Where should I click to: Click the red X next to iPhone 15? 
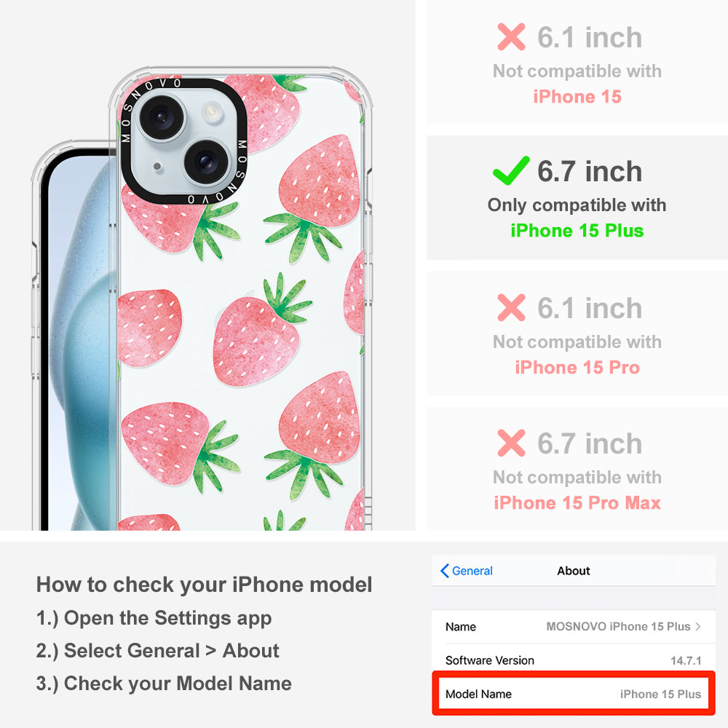pos(511,36)
